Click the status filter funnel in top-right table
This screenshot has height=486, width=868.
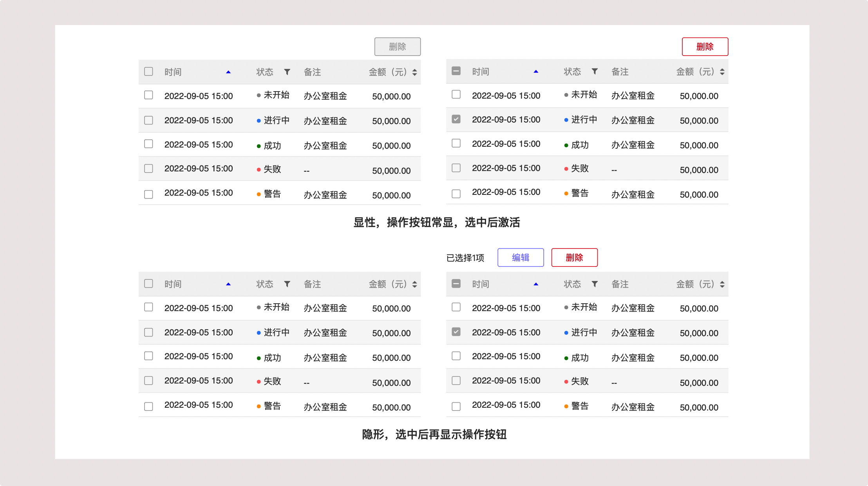[x=595, y=71]
